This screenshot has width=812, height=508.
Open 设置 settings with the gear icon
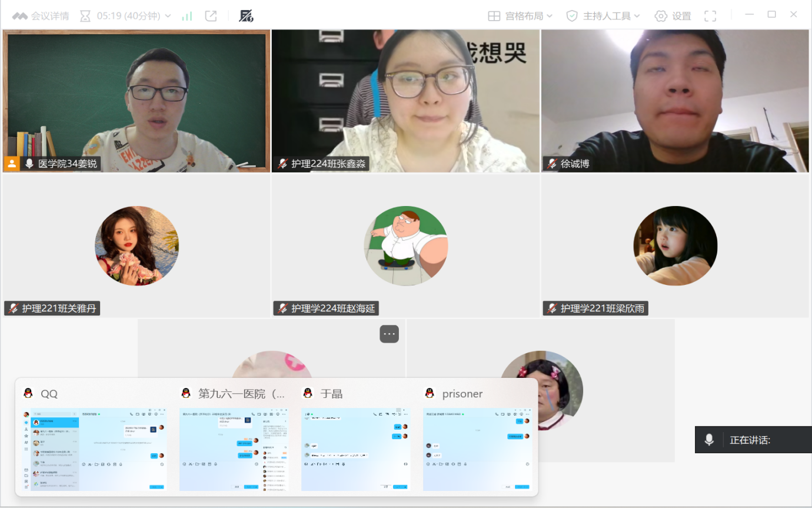tap(673, 16)
